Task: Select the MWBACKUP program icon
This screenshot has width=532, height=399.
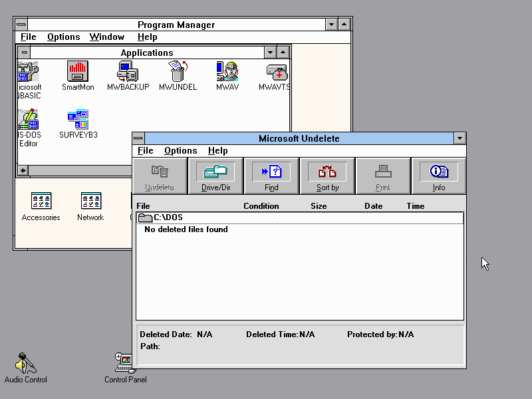Action: [128, 71]
